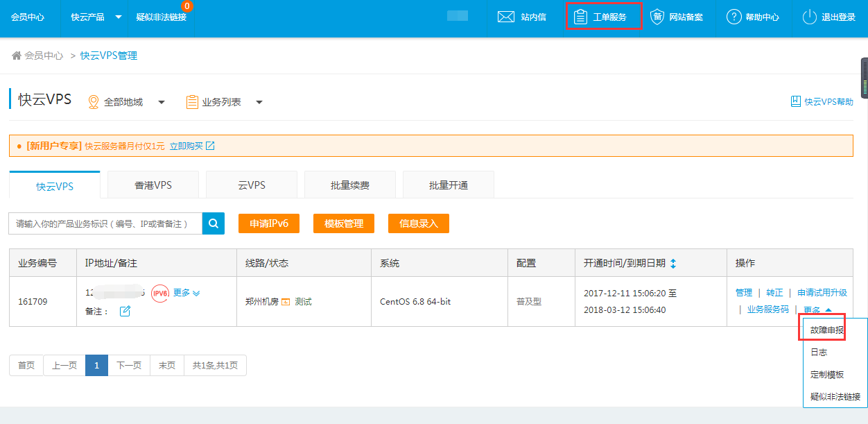
Task: Click the 退出登录 power icon
Action: pos(809,17)
